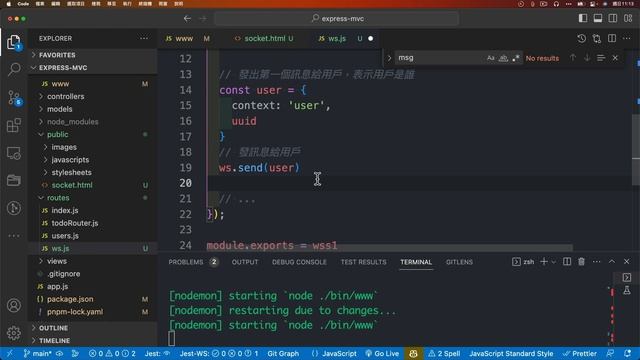Toggle Match Whole Word in find
Viewport: 640px width, 360px height.
[x=503, y=58]
